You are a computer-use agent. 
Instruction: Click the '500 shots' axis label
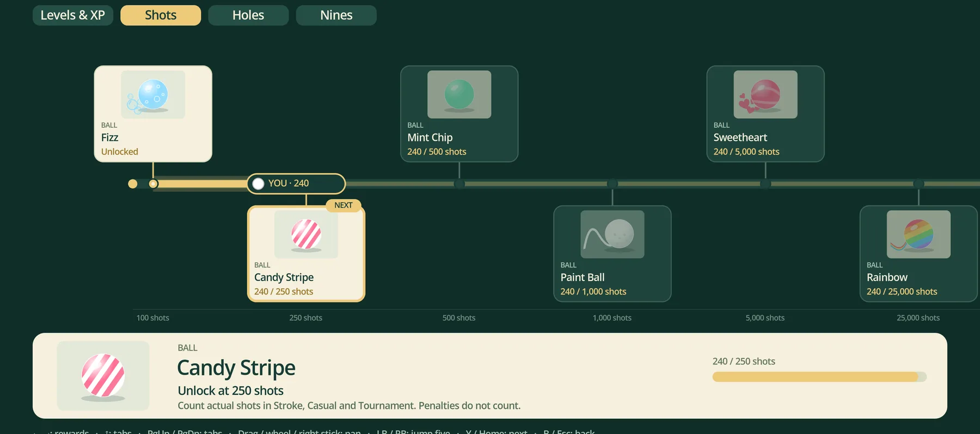tap(459, 318)
